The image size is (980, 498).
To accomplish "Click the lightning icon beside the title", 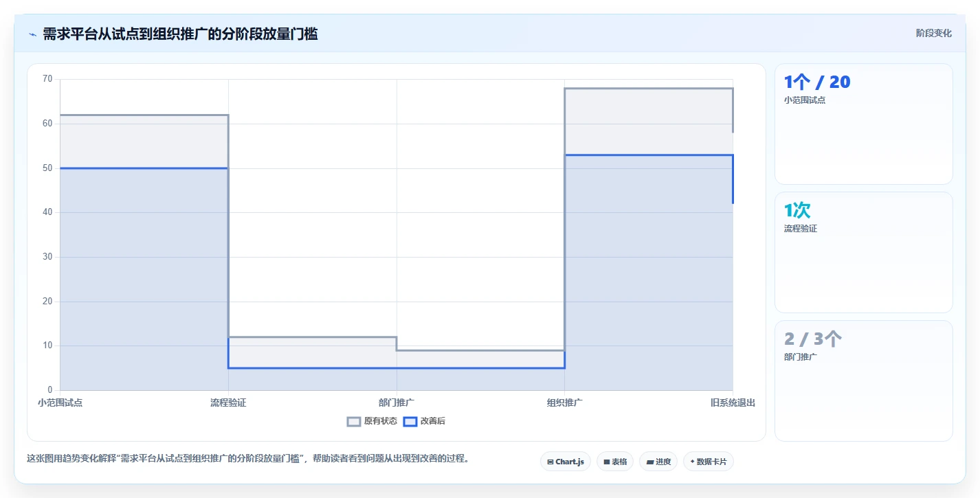I will tap(32, 34).
